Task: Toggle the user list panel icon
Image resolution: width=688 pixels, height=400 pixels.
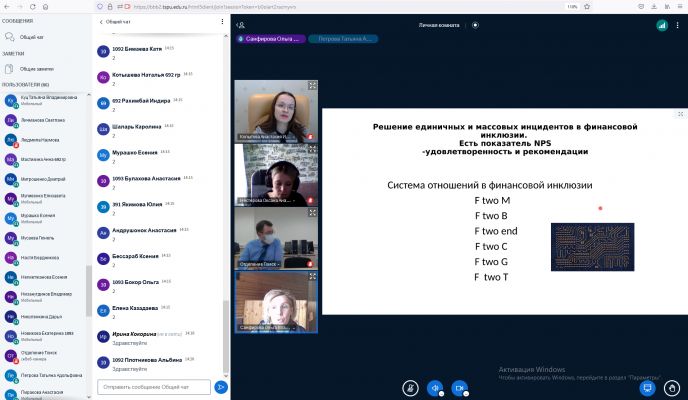Action: 240,24
